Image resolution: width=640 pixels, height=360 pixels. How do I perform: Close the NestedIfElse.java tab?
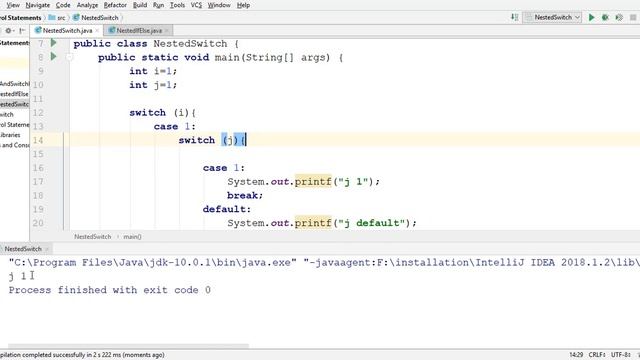tap(167, 31)
